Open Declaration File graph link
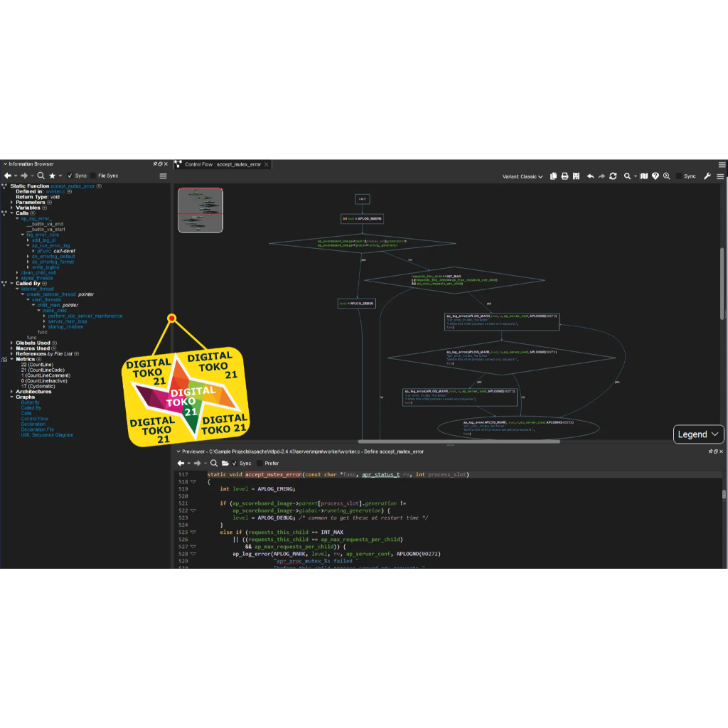This screenshot has height=728, width=728. pyautogui.click(x=37, y=429)
